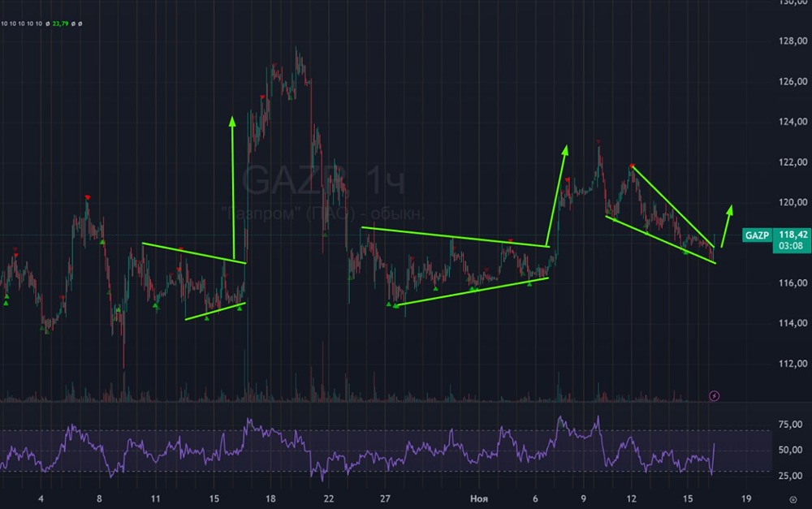Click the 122,00 price scale label

[x=793, y=162]
